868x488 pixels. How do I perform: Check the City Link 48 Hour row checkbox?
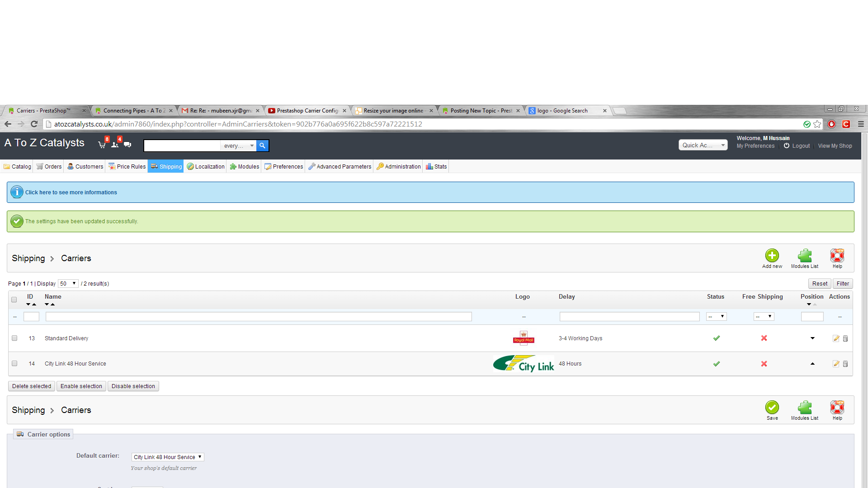coord(14,363)
